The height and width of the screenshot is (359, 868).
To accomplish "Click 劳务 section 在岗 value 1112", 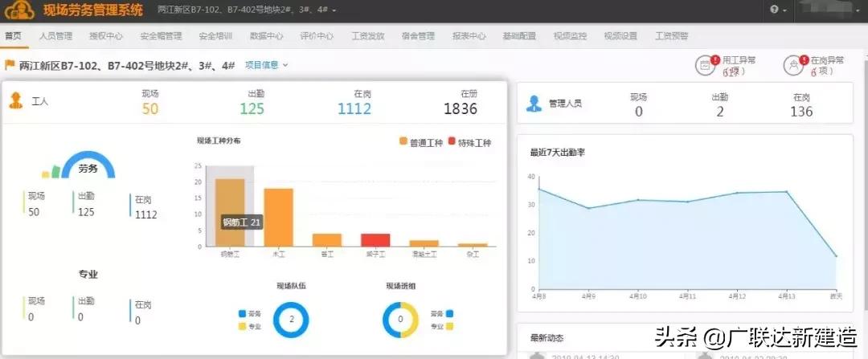I will (146, 214).
